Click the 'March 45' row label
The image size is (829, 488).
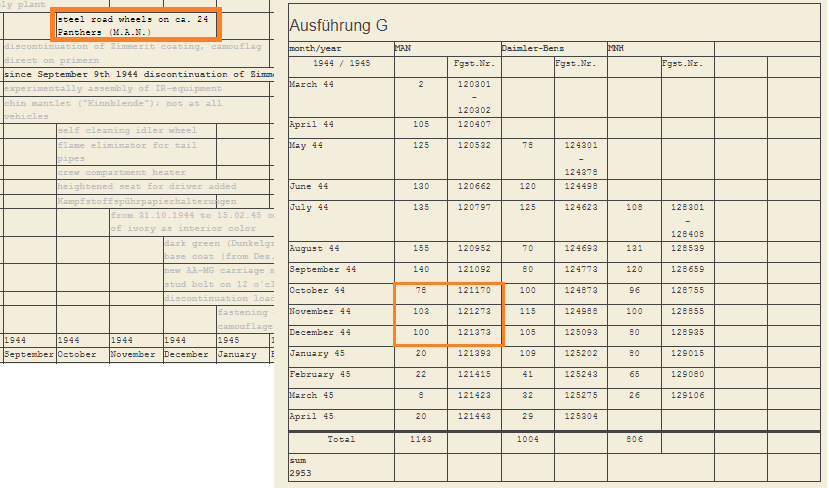[311, 395]
